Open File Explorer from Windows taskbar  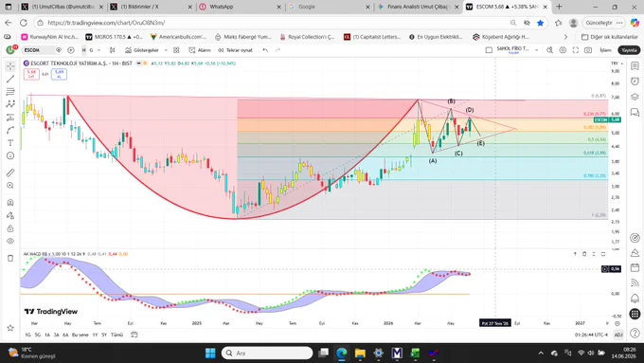[360, 354]
